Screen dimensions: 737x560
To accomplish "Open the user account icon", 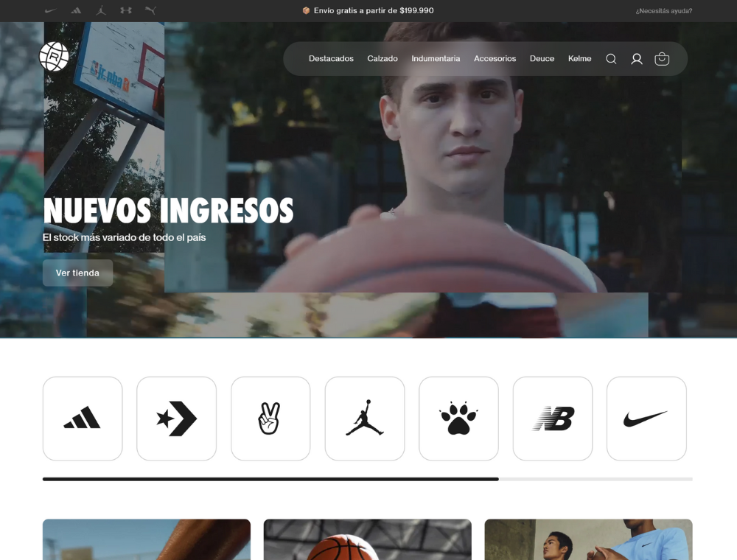I will point(637,59).
